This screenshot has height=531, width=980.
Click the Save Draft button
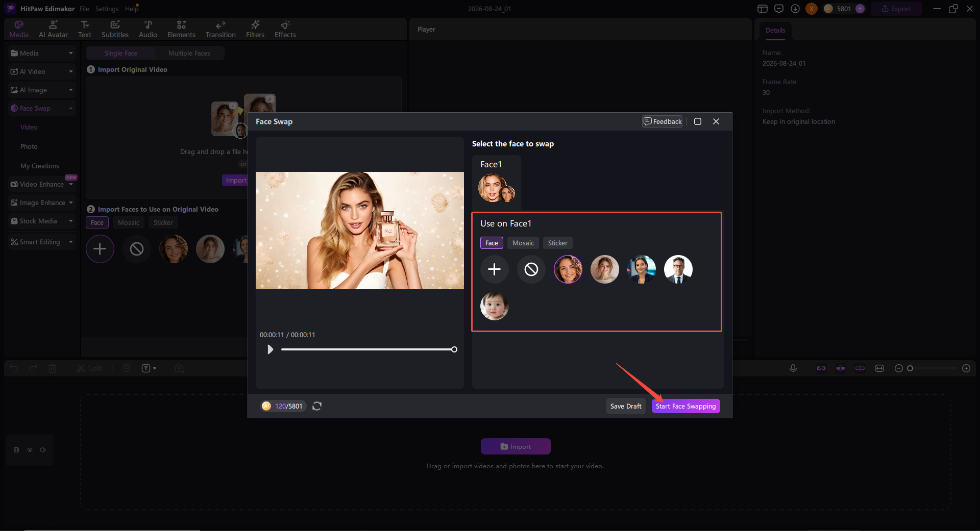(626, 406)
